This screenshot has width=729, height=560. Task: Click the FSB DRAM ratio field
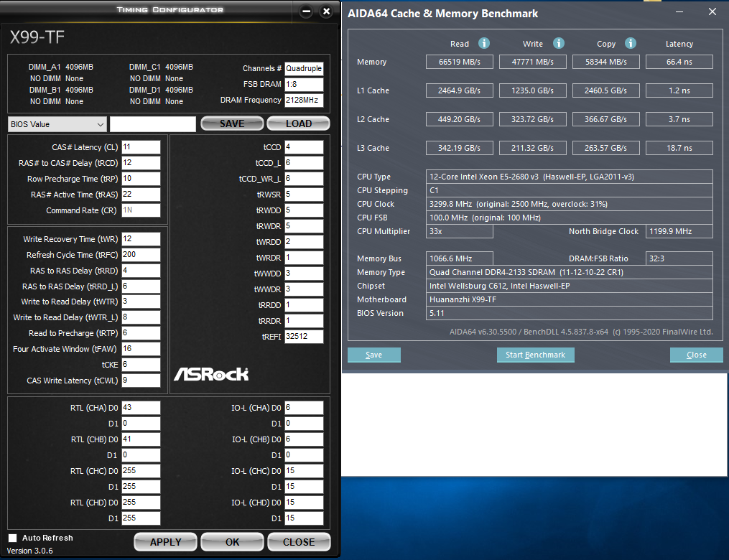pyautogui.click(x=304, y=84)
